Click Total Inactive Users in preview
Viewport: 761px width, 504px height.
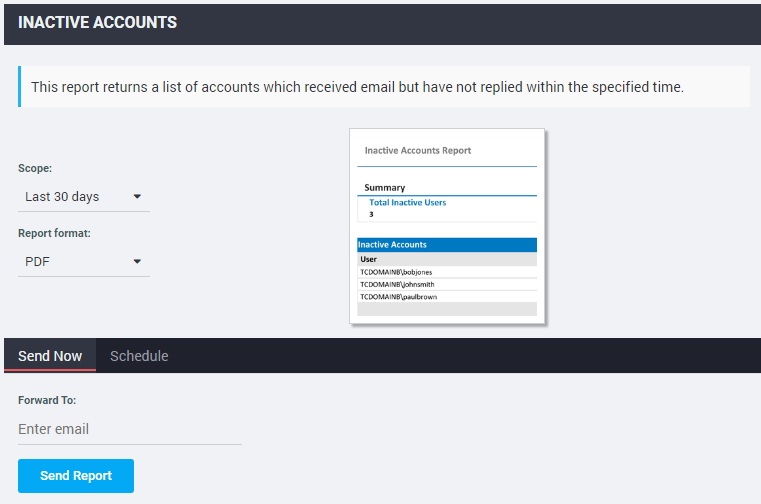(408, 202)
